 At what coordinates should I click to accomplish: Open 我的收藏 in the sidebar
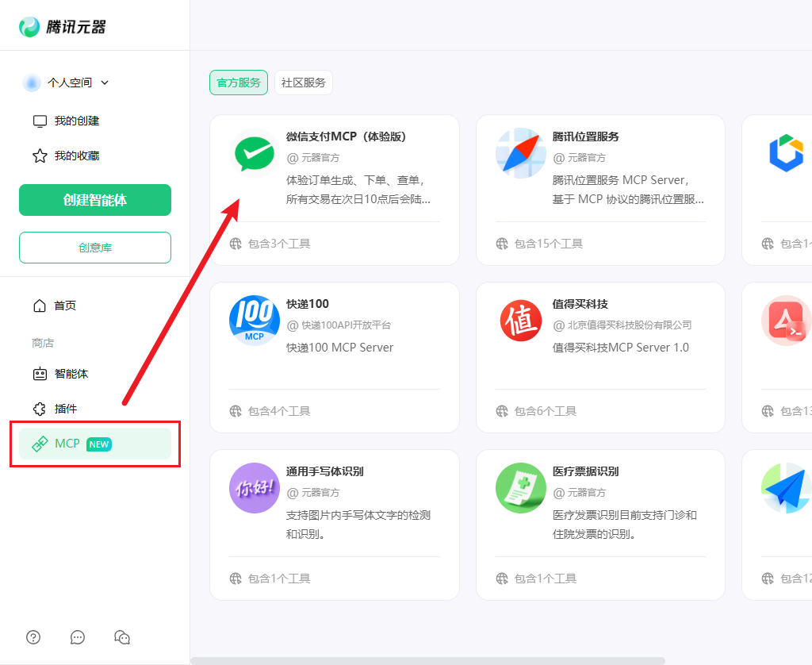(x=77, y=156)
